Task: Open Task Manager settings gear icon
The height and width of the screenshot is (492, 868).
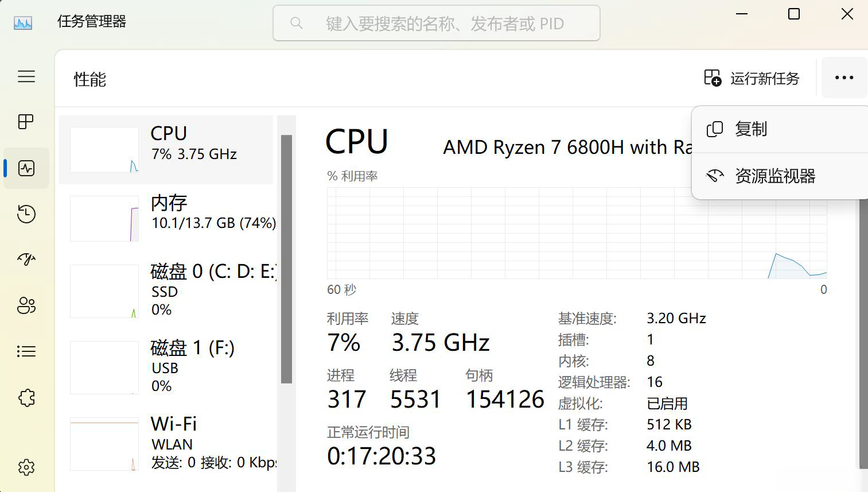Action: coord(26,467)
